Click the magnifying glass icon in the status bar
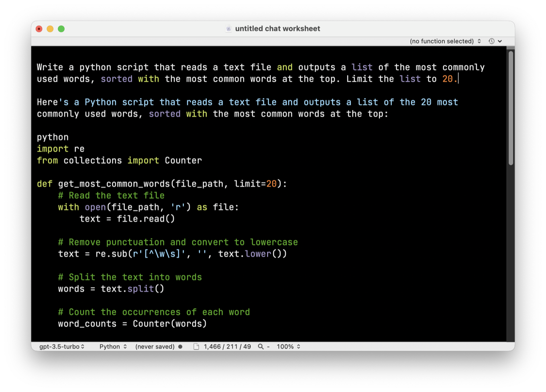The image size is (546, 392). pos(260,346)
